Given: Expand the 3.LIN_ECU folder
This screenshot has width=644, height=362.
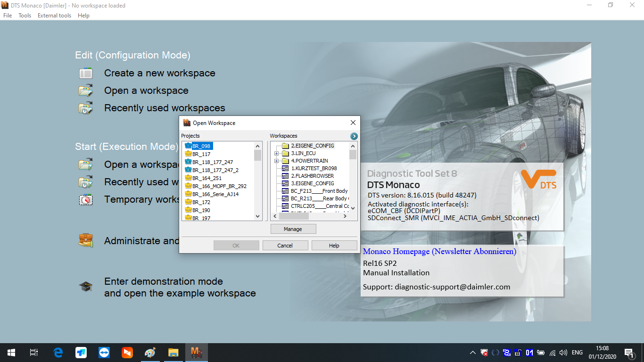Looking at the screenshot, I should coord(277,153).
